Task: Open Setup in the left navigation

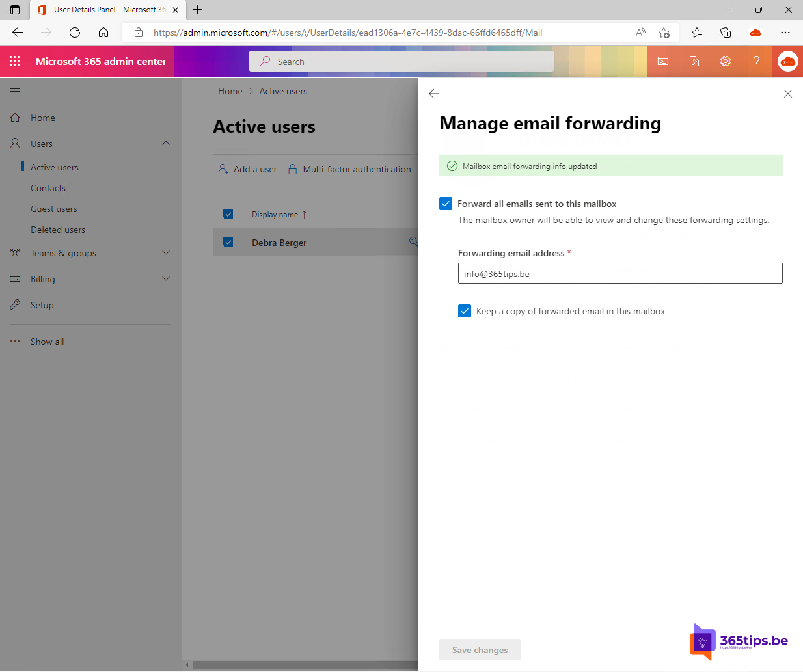Action: pos(42,305)
